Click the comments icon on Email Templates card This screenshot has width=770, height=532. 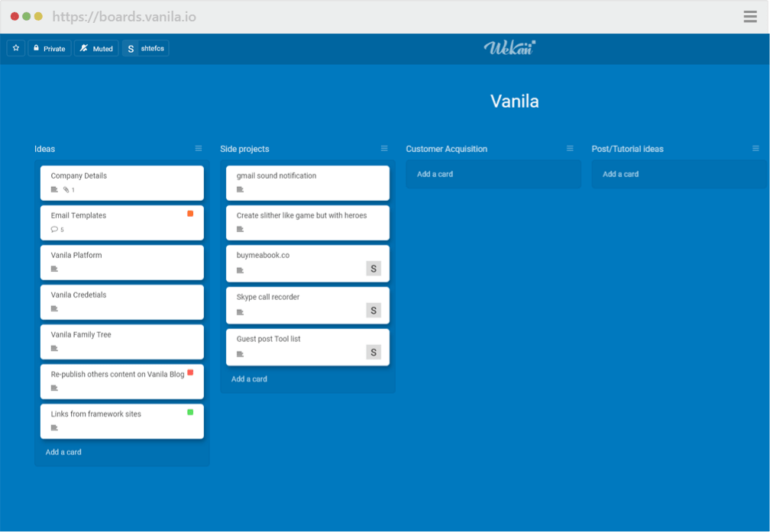pyautogui.click(x=54, y=229)
